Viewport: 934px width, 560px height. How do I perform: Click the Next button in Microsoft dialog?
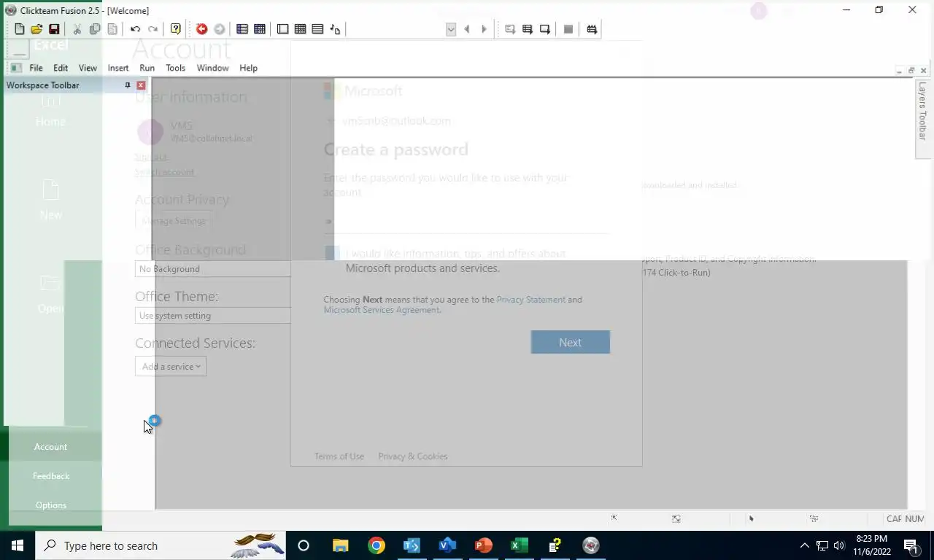coord(571,342)
